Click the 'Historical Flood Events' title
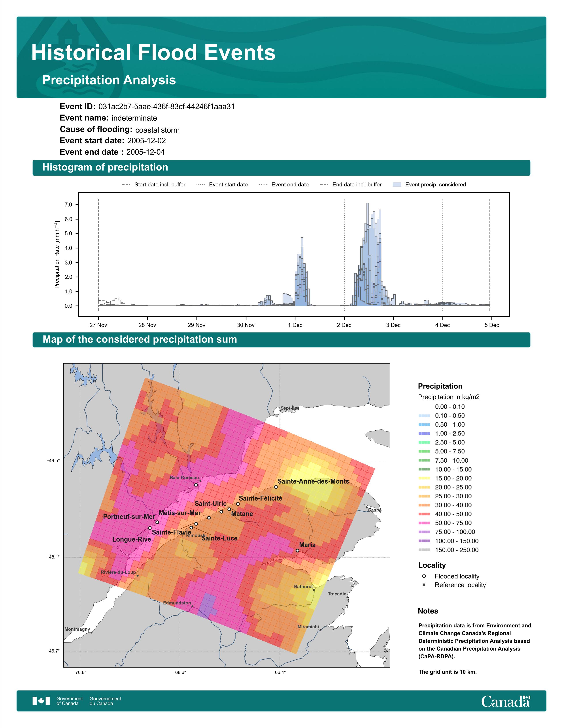This screenshot has width=563, height=728. tap(153, 53)
